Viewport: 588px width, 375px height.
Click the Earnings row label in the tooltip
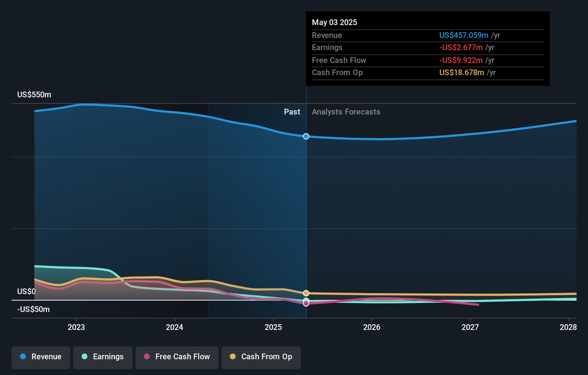327,47
